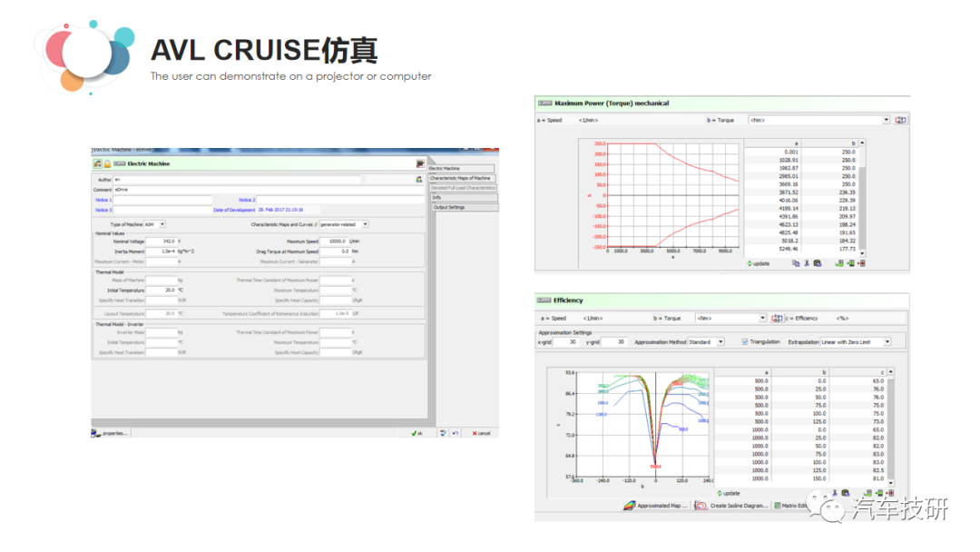
Task: Click the undo arrow icon beside cancel
Action: pos(455,433)
